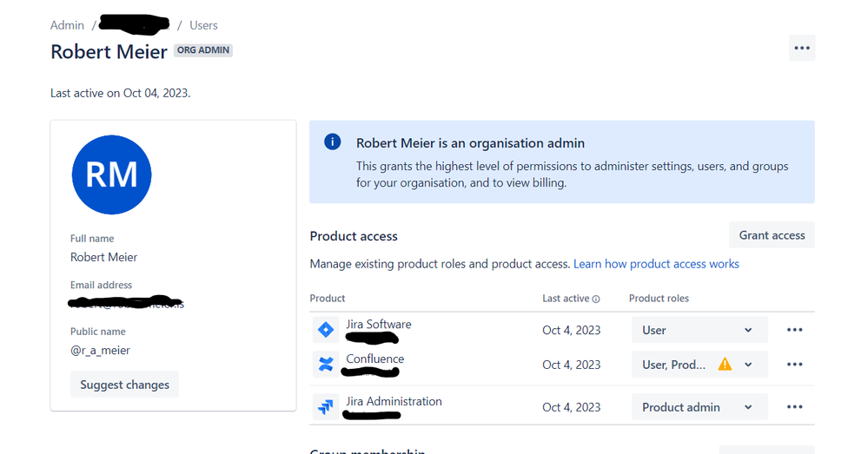Click the Grant access button
The width and height of the screenshot is (868, 454).
coord(772,235)
